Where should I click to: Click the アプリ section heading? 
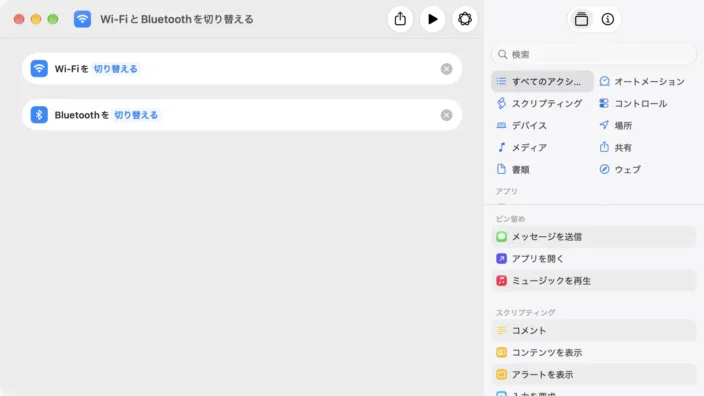tap(506, 191)
